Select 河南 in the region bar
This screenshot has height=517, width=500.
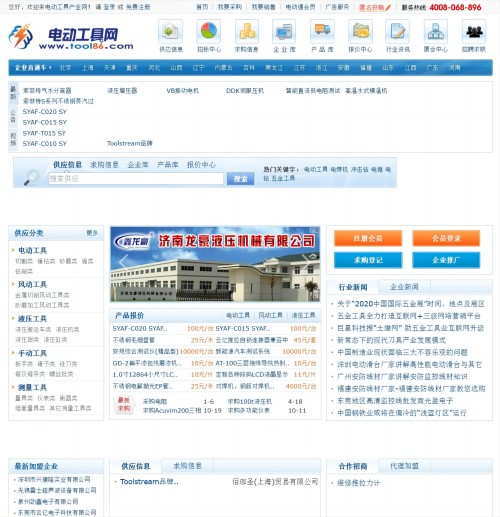455,68
